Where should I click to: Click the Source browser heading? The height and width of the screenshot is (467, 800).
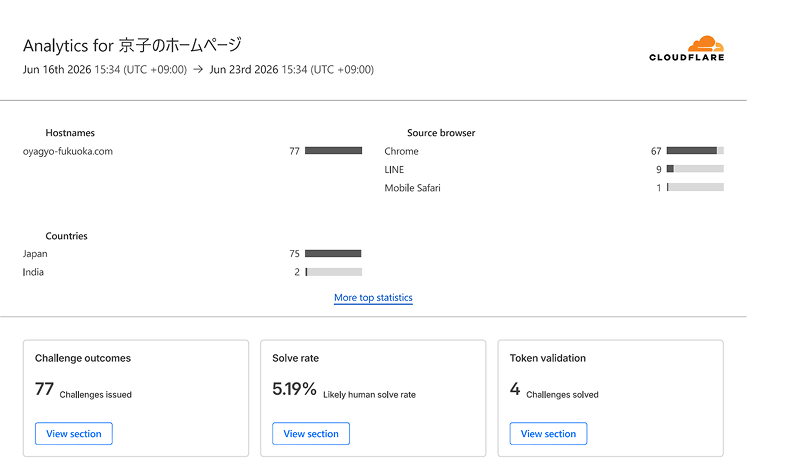441,133
